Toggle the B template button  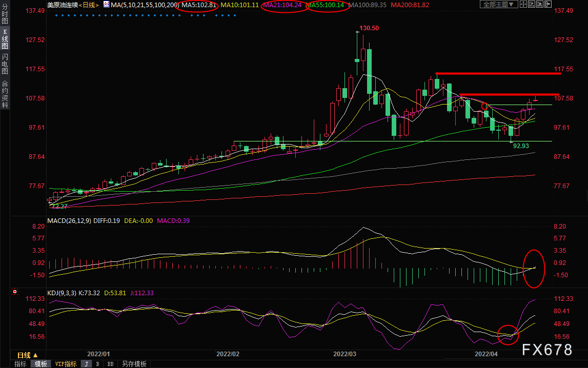97,364
